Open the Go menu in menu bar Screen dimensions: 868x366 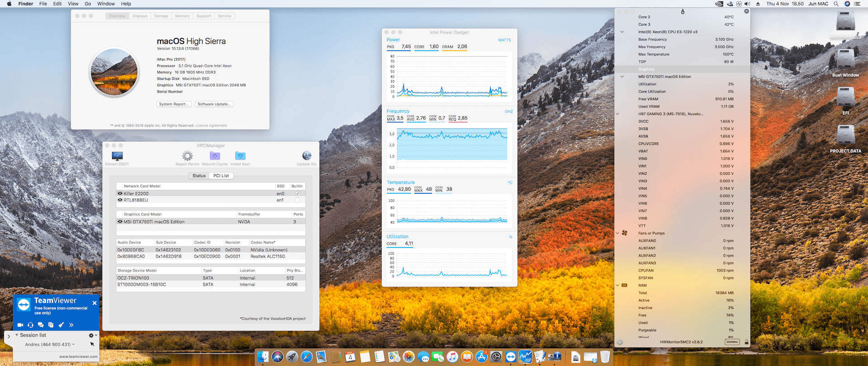pyautogui.click(x=88, y=4)
